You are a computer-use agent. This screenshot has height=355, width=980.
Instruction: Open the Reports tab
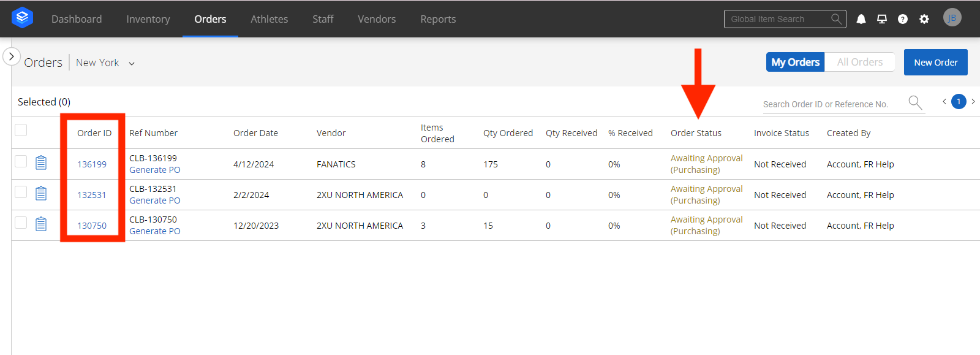pos(437,19)
